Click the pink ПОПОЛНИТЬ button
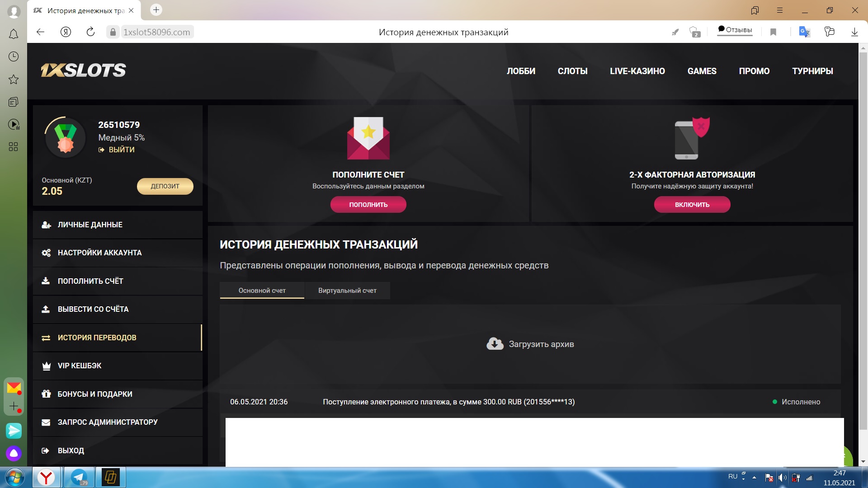 coord(368,205)
